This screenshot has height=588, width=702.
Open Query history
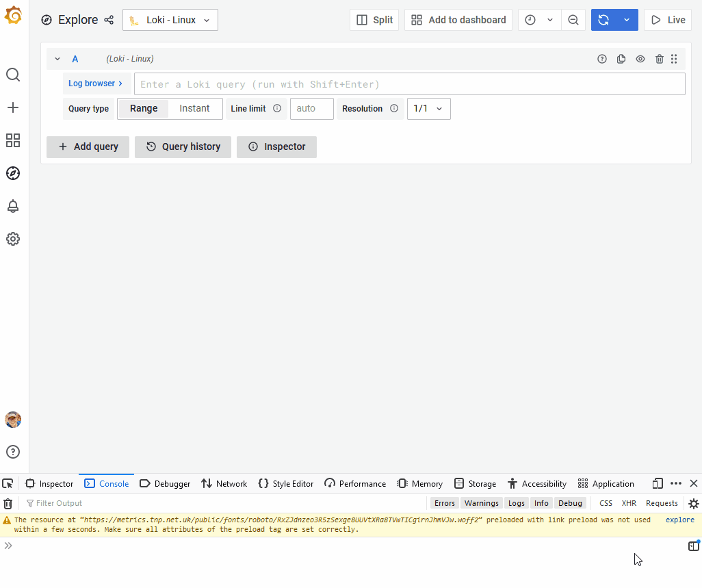pos(183,147)
